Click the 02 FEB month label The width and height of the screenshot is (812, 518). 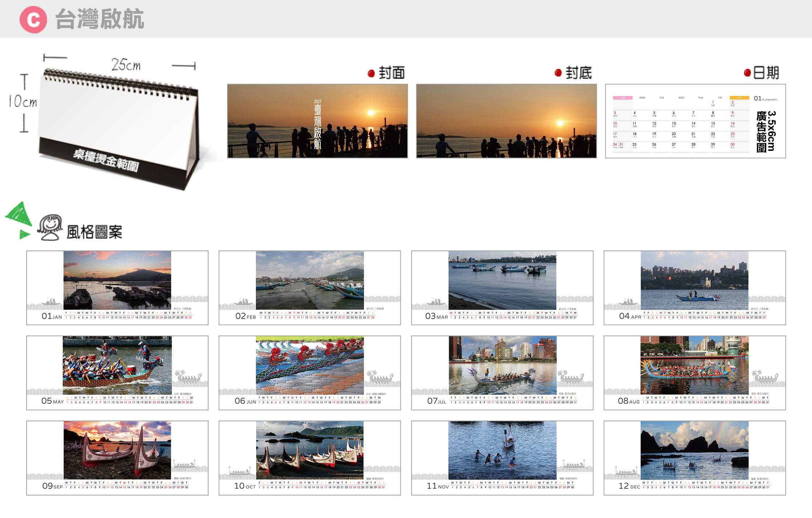[x=246, y=316]
